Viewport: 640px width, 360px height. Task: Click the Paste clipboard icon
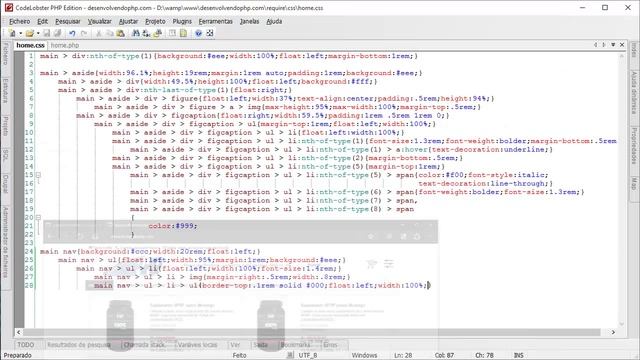[x=120, y=33]
